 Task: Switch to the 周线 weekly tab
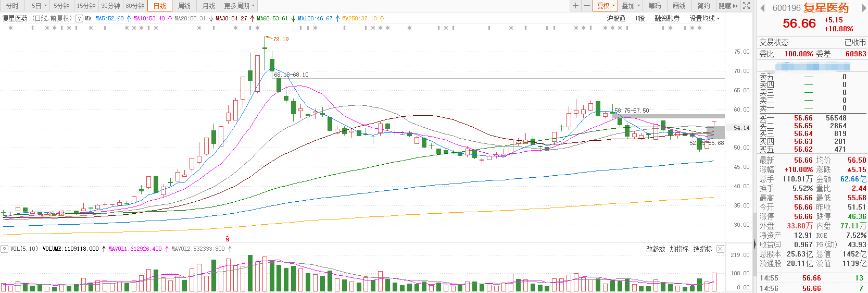184,6
